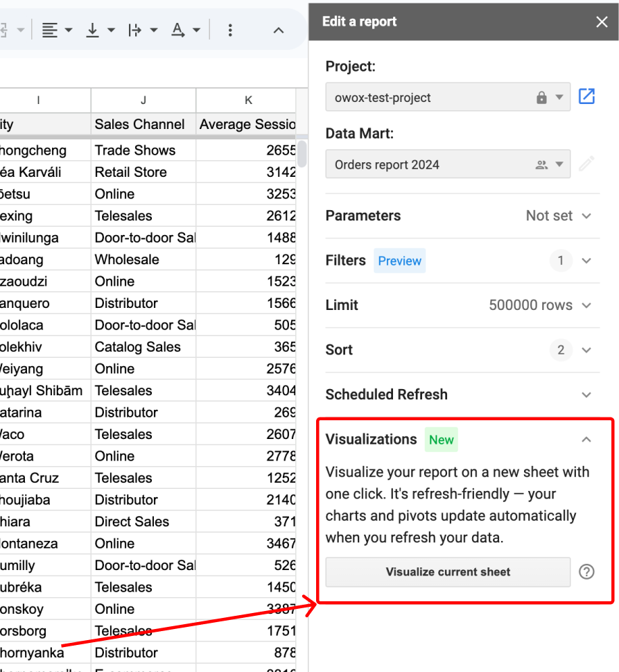Click the cell with value 2655
Viewport: 619px width, 672px height.
coord(246,150)
